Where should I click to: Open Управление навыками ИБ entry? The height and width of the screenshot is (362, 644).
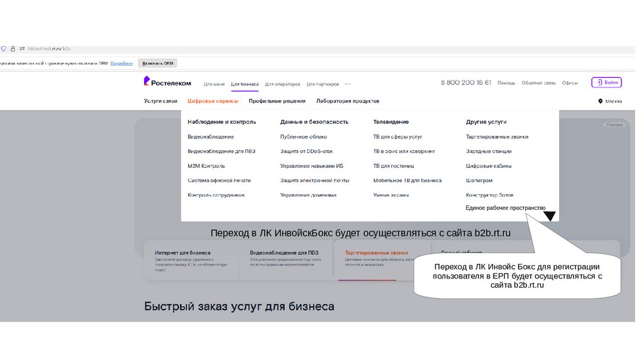pyautogui.click(x=312, y=166)
